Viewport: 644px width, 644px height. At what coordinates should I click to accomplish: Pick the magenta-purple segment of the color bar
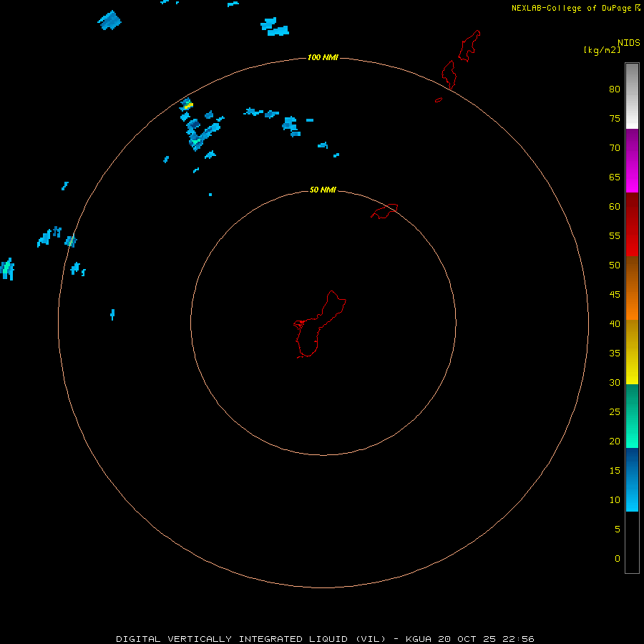[x=632, y=160]
